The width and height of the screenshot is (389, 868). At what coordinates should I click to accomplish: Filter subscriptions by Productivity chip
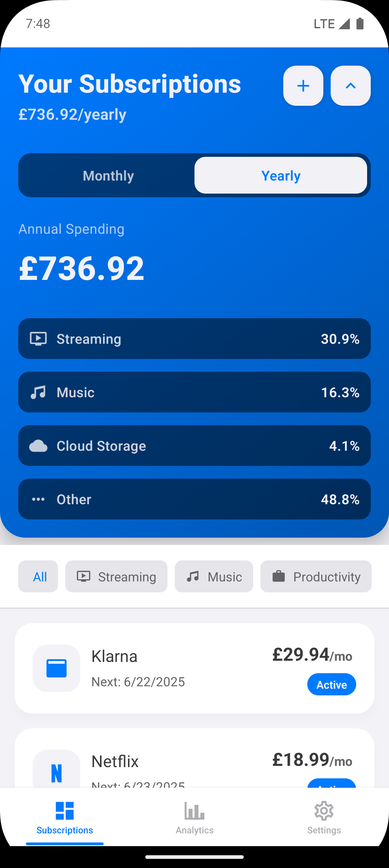316,577
